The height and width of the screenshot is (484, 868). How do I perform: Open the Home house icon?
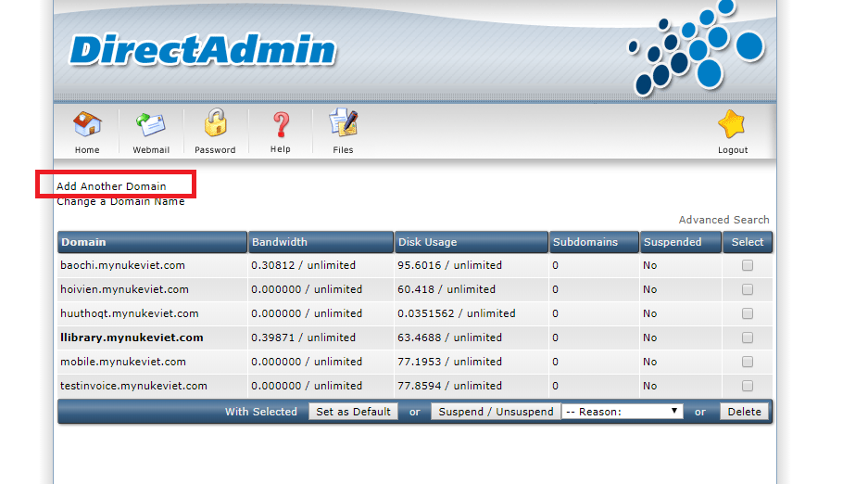[87, 124]
